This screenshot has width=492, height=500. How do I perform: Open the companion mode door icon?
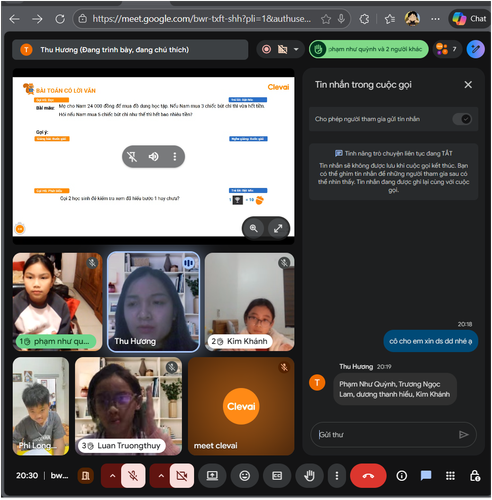[x=86, y=476]
